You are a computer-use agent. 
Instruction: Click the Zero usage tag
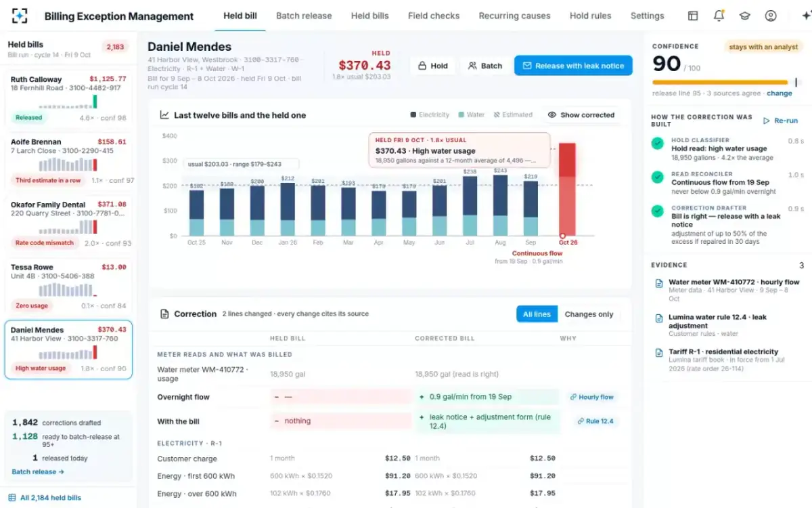(32, 305)
